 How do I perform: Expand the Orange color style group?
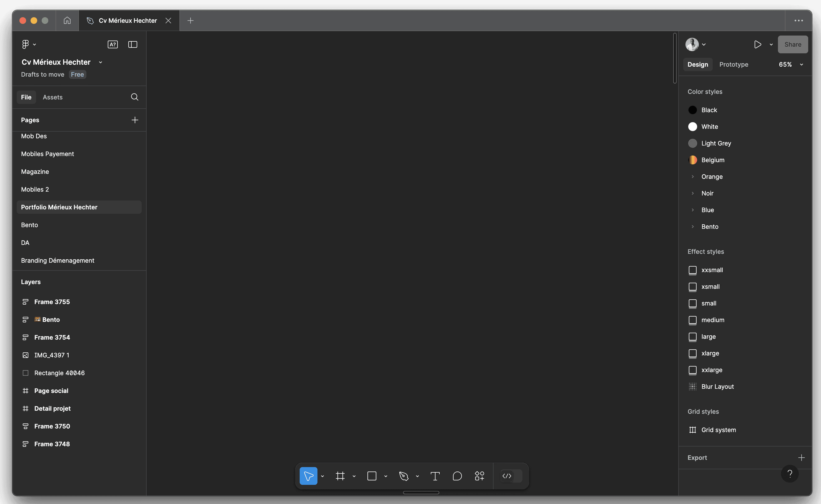click(693, 177)
